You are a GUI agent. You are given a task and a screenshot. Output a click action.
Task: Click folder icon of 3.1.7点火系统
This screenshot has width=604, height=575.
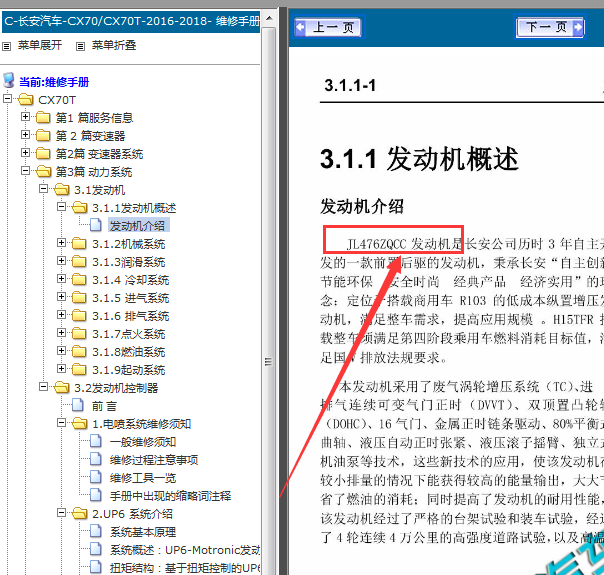click(x=79, y=334)
